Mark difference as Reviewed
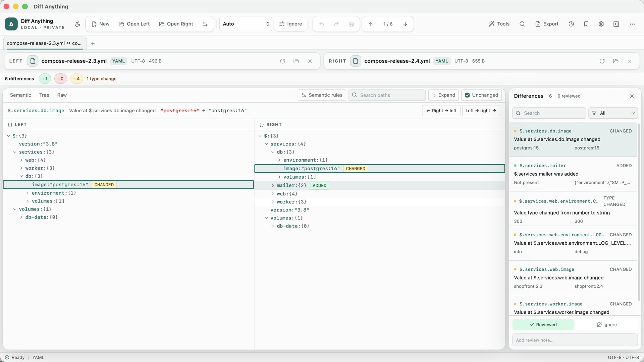 point(543,325)
